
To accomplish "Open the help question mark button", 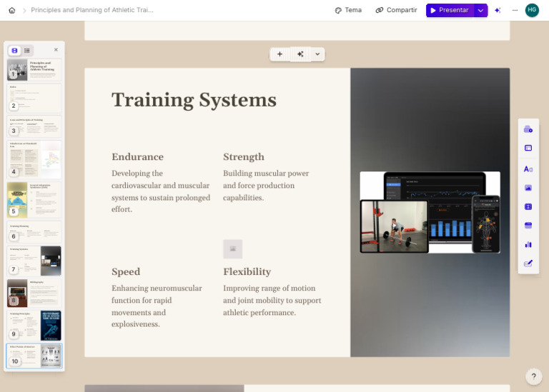I will pos(533,376).
